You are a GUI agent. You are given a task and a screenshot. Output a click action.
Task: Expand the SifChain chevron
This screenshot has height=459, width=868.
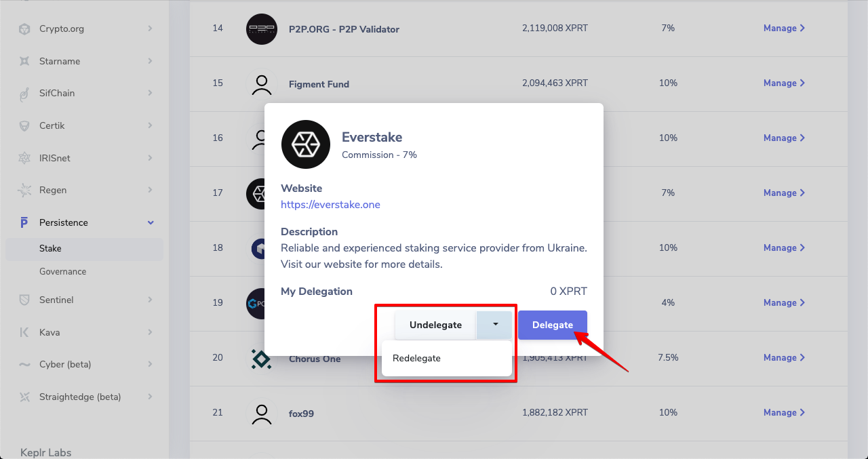click(x=150, y=93)
